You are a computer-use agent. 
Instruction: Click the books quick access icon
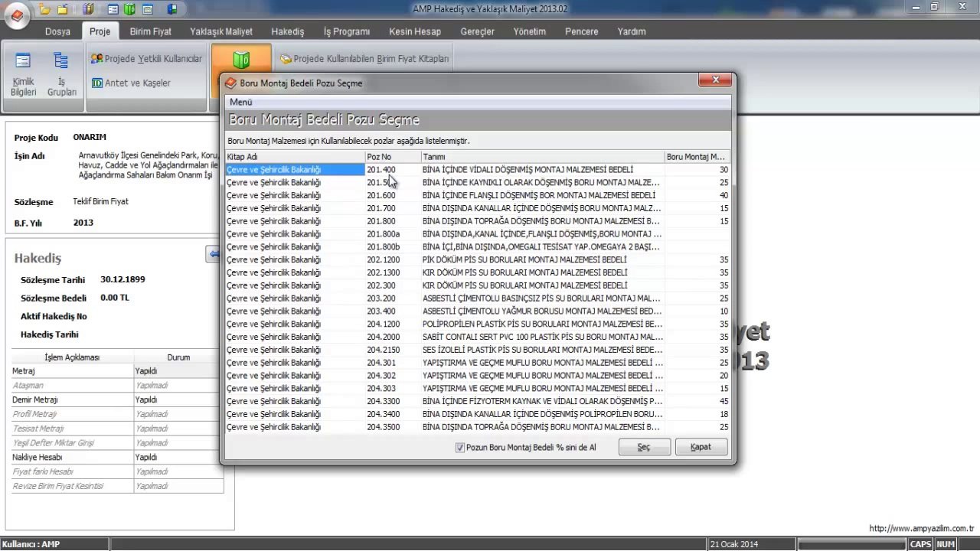(x=89, y=9)
